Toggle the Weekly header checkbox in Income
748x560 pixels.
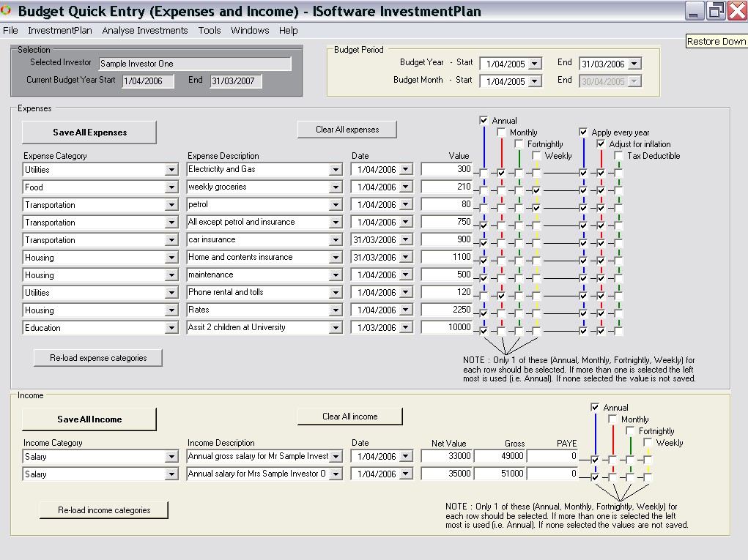click(x=648, y=442)
